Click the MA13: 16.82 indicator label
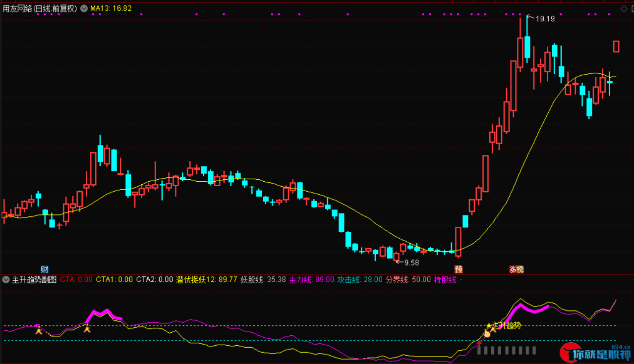This screenshot has width=634, height=364. (x=111, y=8)
